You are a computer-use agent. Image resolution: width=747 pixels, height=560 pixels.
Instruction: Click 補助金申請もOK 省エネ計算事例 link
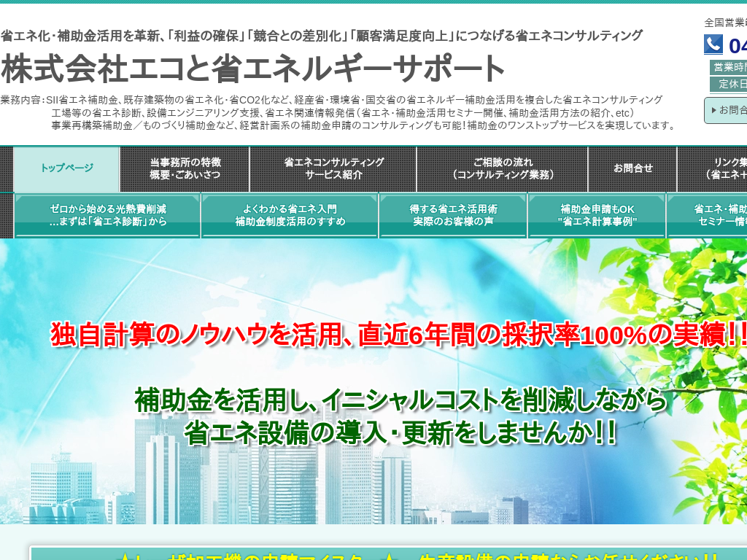597,215
